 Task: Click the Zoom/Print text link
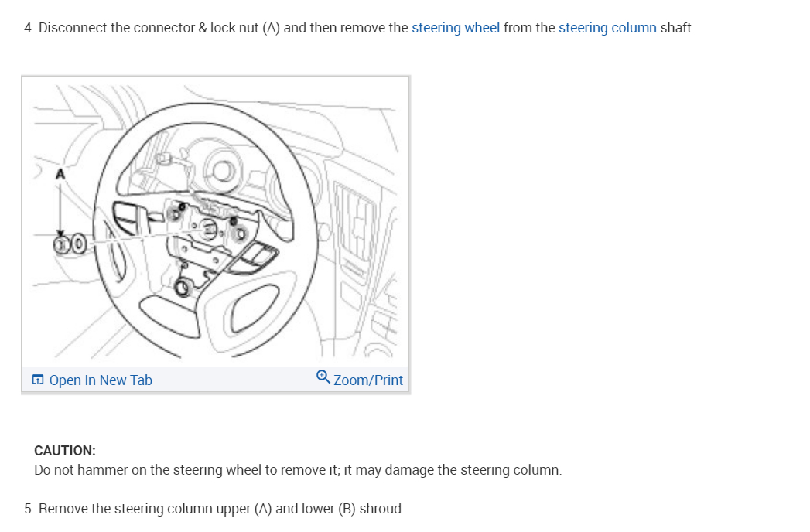(x=367, y=380)
